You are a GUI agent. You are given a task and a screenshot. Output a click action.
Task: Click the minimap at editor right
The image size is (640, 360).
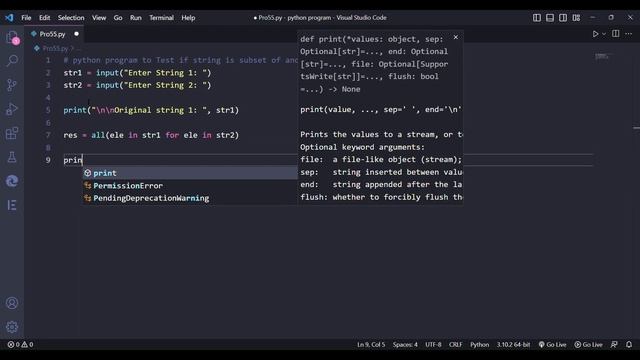click(601, 56)
